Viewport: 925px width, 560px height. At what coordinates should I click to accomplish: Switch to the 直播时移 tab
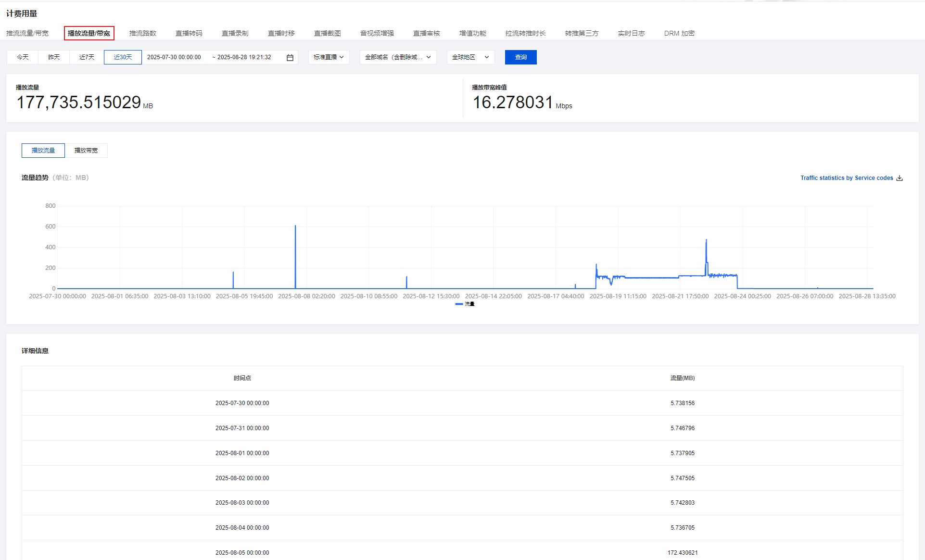click(281, 33)
